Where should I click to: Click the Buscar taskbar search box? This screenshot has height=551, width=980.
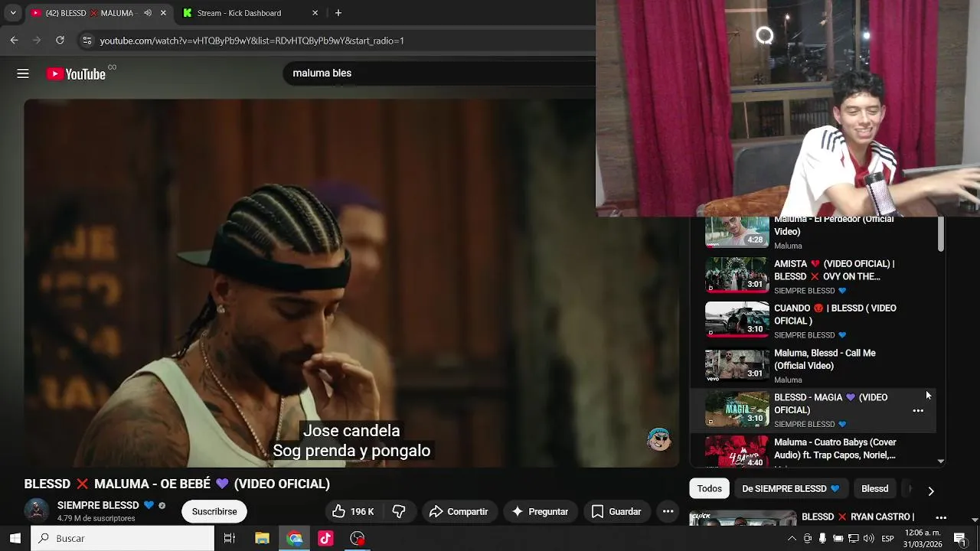click(122, 538)
